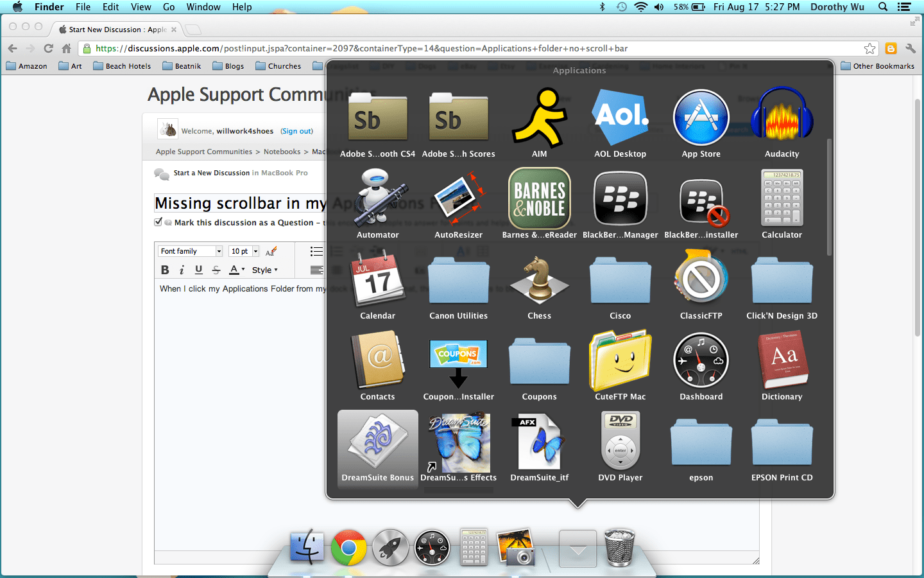Screen dimensions: 924x578
Task: Open the text color picker
Action: pyautogui.click(x=235, y=270)
